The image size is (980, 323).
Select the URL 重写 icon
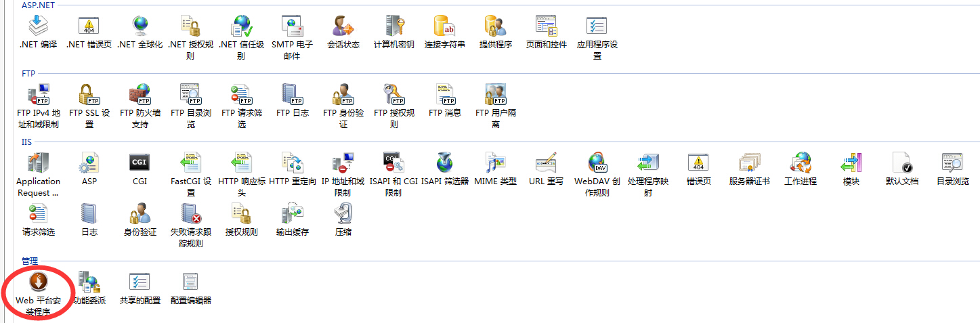click(x=547, y=163)
